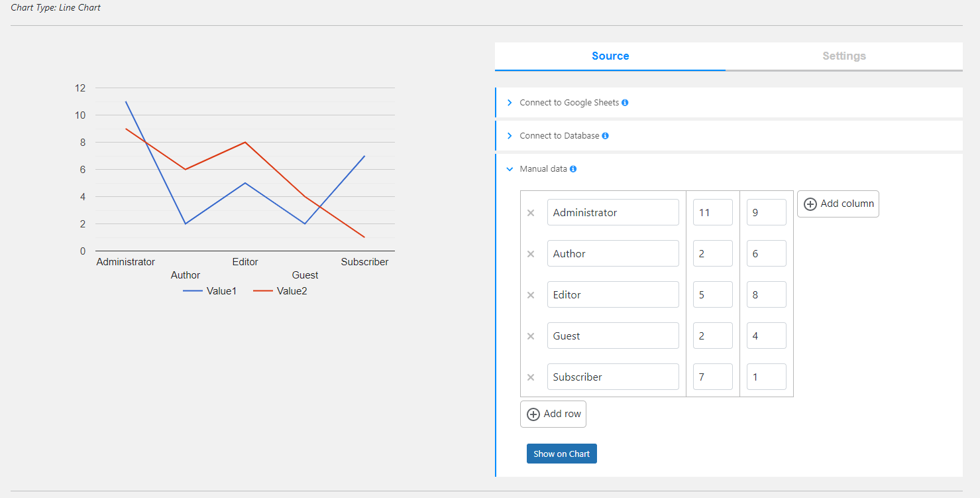This screenshot has height=498, width=980.
Task: Remove the Administrator row with its X icon
Action: click(x=531, y=213)
